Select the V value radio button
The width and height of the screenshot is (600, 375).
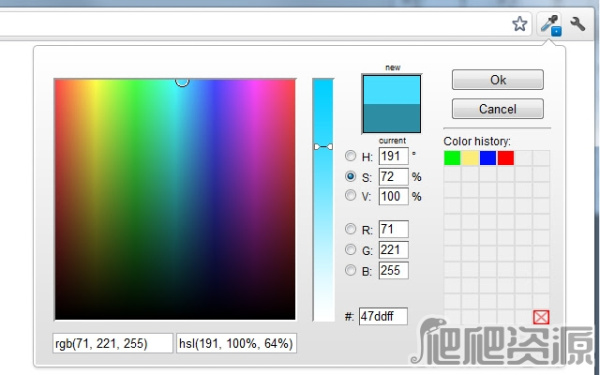tap(350, 196)
